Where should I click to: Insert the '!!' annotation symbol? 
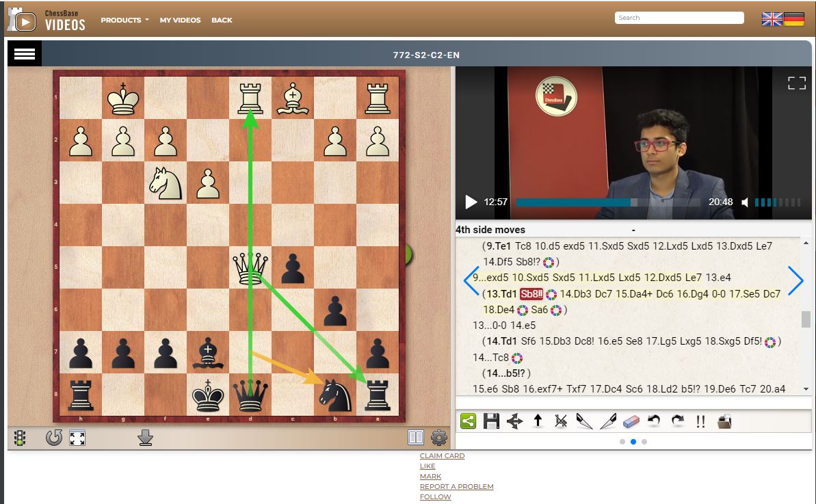coord(700,421)
